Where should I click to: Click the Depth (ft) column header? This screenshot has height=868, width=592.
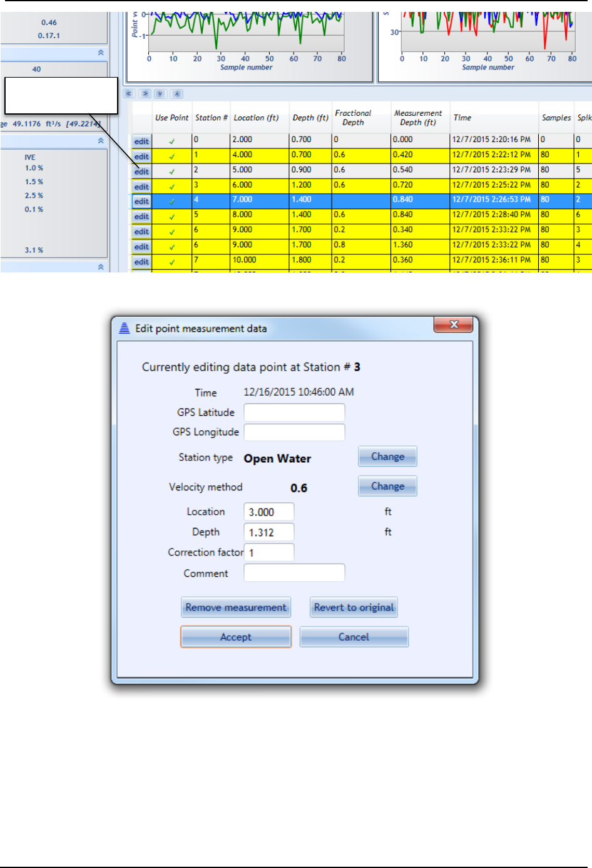pyautogui.click(x=310, y=118)
